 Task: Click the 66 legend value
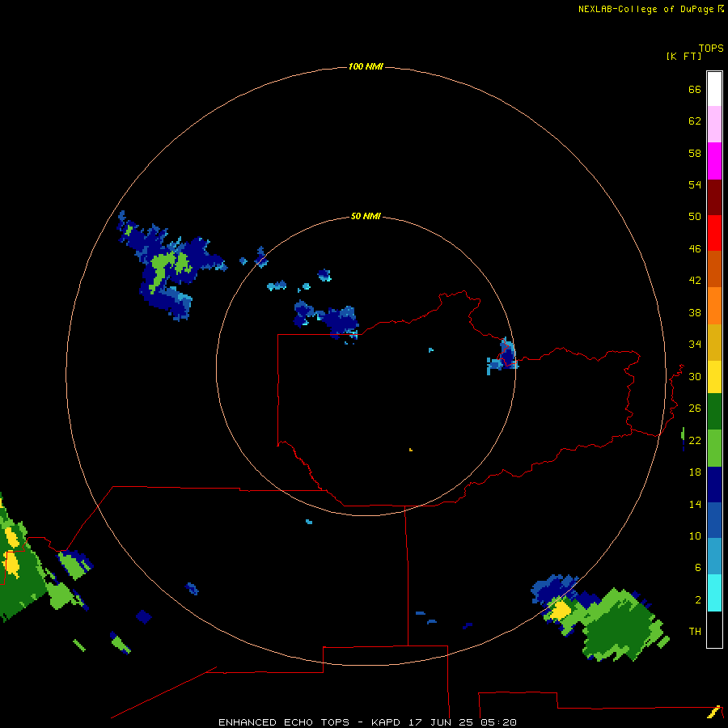pyautogui.click(x=695, y=89)
